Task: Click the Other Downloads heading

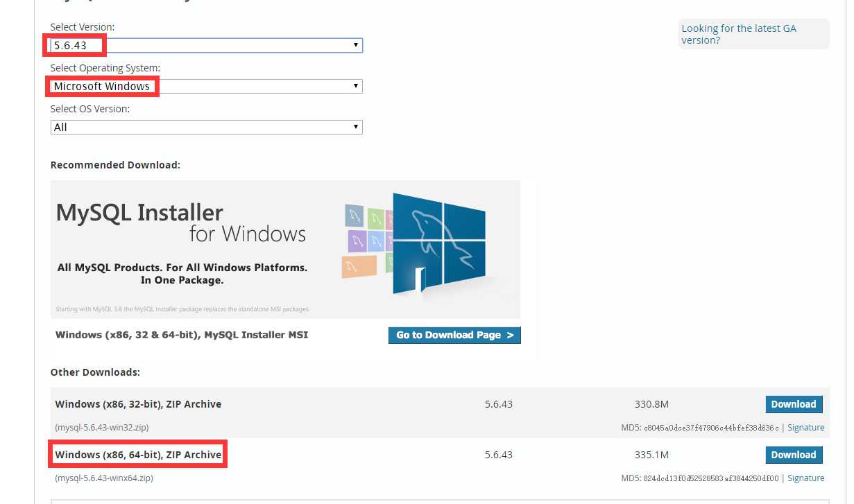Action: coord(95,372)
